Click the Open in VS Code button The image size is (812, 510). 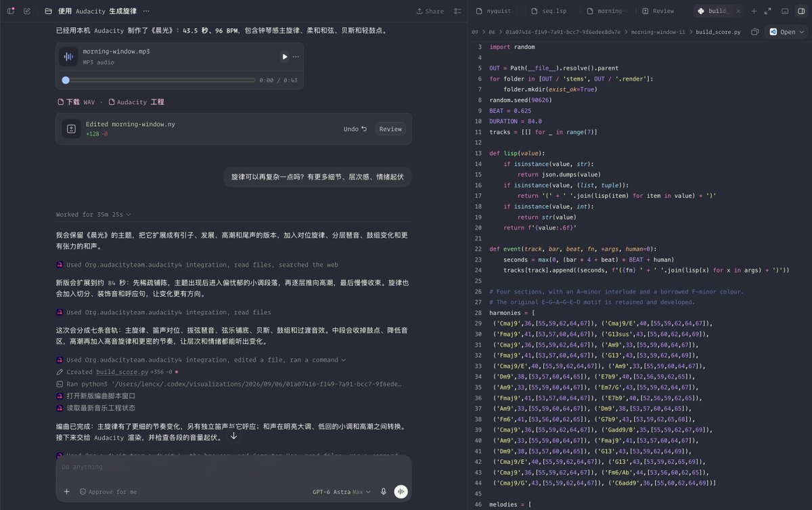[782, 32]
